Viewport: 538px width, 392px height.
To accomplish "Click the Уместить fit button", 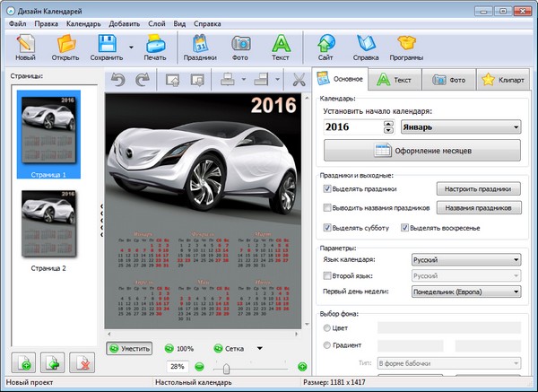I will point(129,349).
